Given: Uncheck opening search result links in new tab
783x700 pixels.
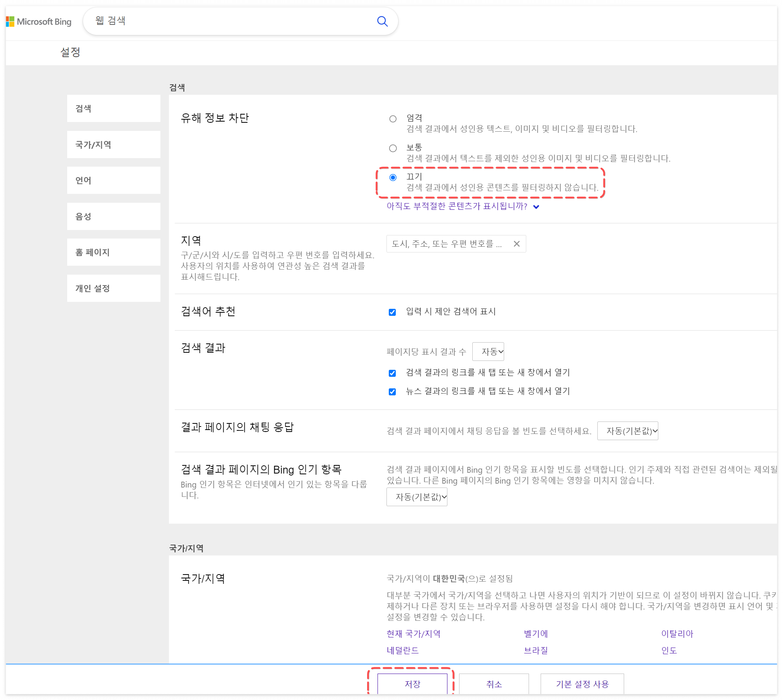Looking at the screenshot, I should tap(392, 373).
